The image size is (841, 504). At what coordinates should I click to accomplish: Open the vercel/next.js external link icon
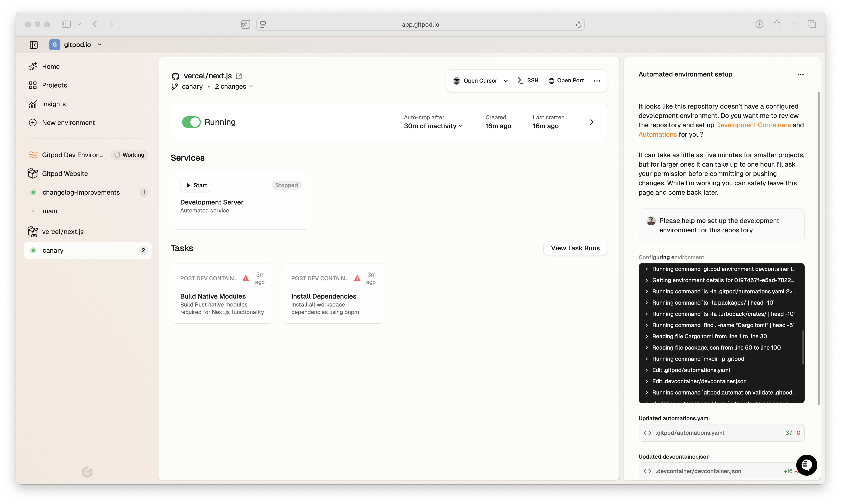click(x=239, y=76)
